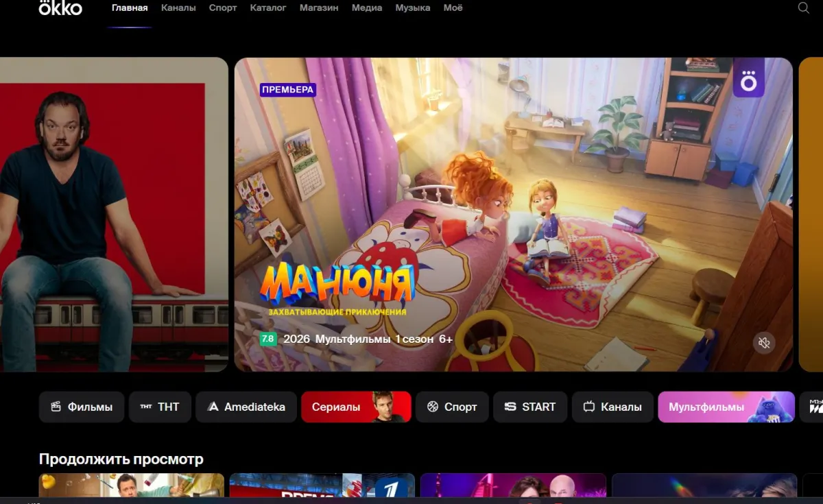Unmute the Манюня trailer sound
The width and height of the screenshot is (823, 504).
[764, 342]
